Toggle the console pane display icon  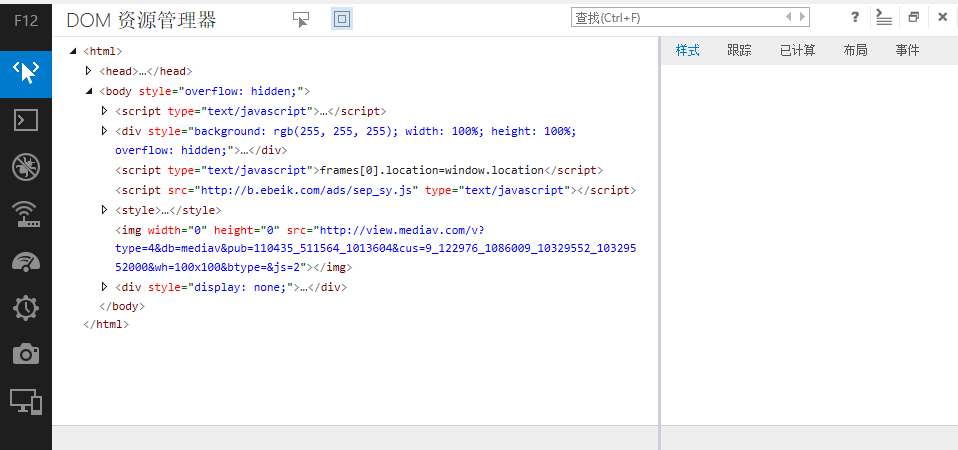coord(883,18)
